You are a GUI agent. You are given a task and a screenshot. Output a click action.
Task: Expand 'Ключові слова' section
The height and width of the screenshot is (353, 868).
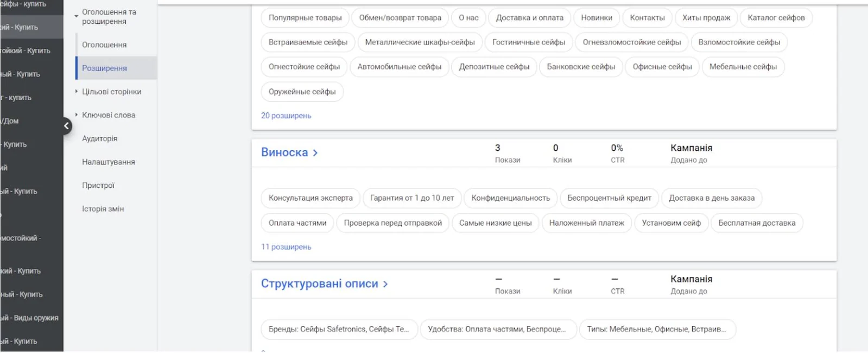[x=77, y=115]
